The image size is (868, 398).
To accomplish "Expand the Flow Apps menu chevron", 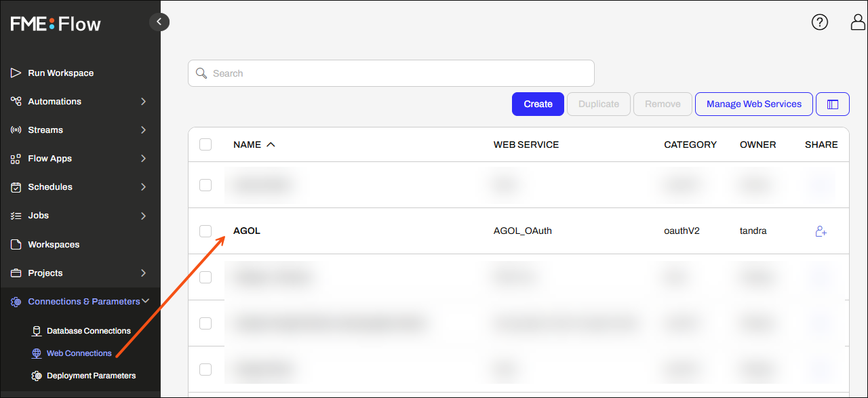I will point(143,158).
